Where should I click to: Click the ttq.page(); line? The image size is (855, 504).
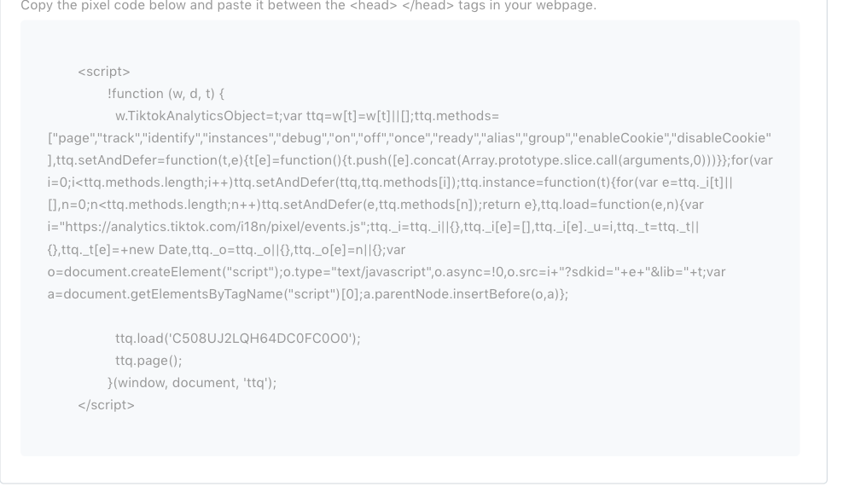tap(148, 361)
